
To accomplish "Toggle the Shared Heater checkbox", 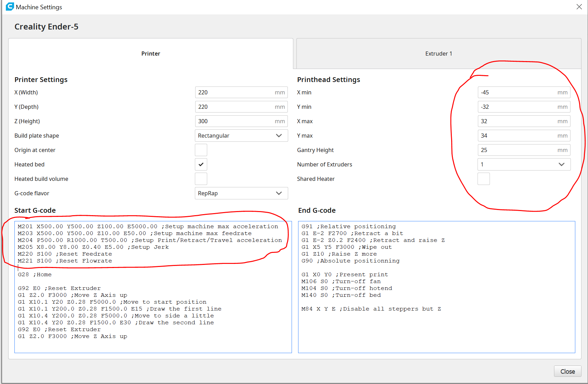I will [484, 179].
